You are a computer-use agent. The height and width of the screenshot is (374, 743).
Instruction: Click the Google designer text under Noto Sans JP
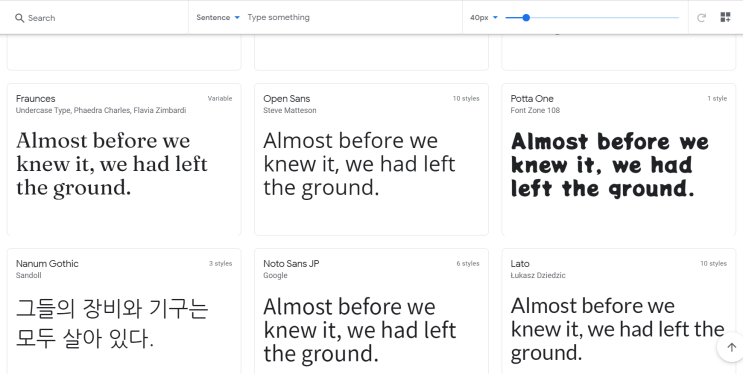point(275,275)
